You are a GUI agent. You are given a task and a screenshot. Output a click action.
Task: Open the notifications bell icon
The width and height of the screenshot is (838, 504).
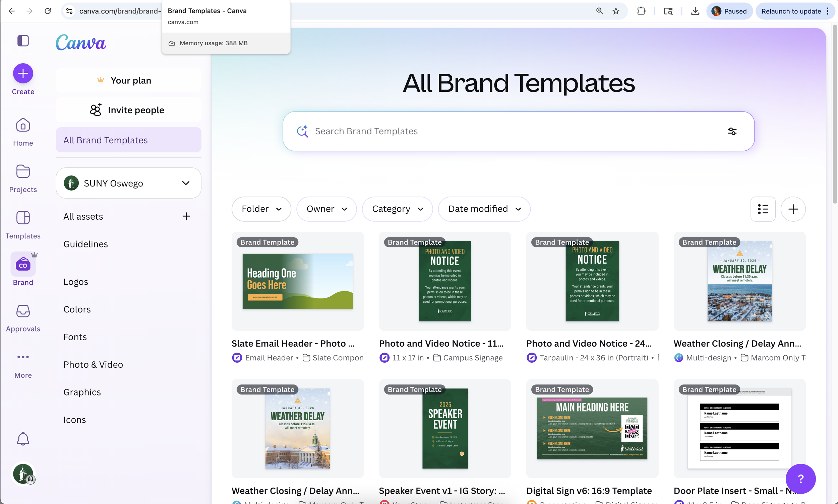click(23, 439)
